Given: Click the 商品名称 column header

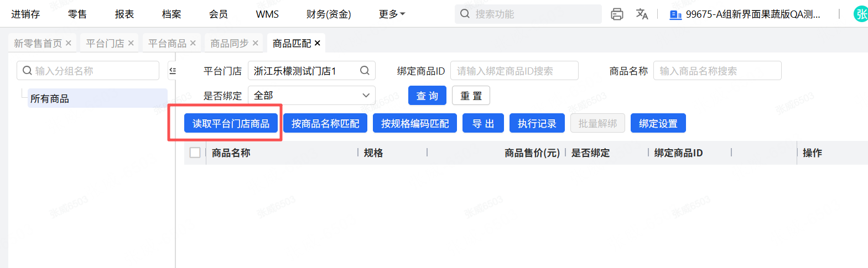Looking at the screenshot, I should point(231,153).
